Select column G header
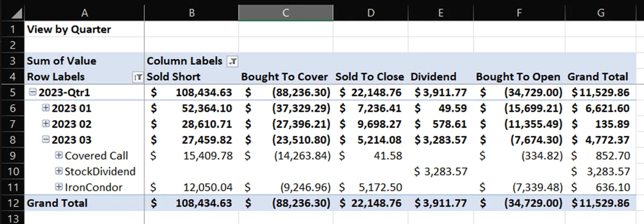Viewport: 644px width, 224px height. [601, 13]
